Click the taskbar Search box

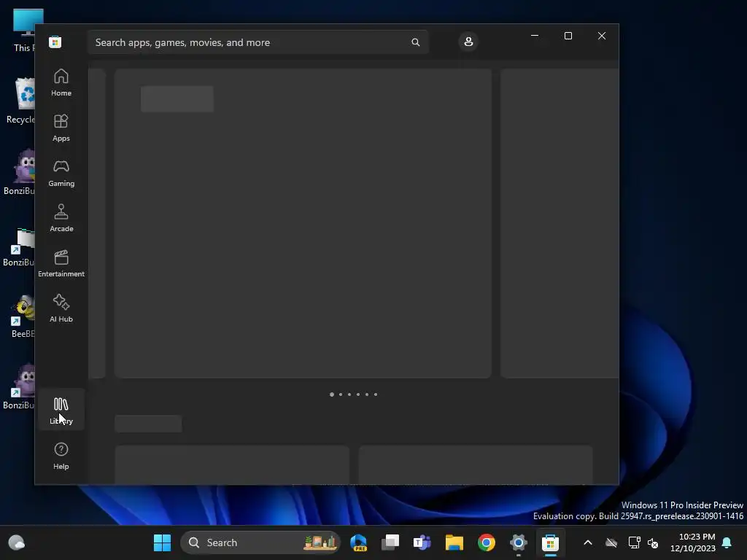(x=260, y=542)
